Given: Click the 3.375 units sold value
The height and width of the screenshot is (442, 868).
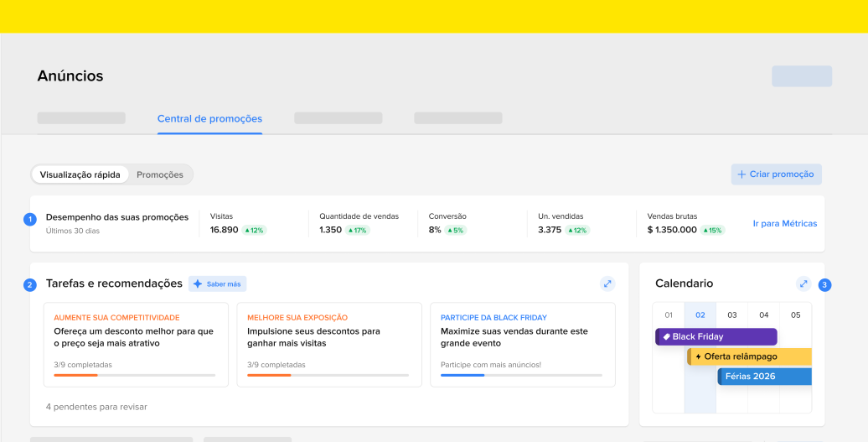Looking at the screenshot, I should pos(550,230).
